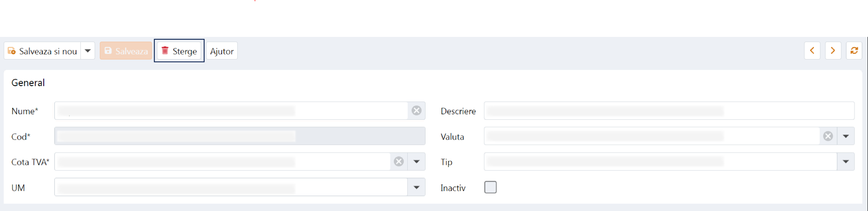Screen dimensions: 868x211
Task: Click the next record arrow icon
Action: coord(833,51)
